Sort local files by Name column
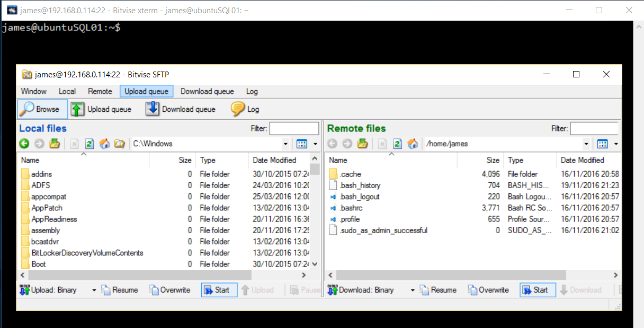This screenshot has height=328, width=644. [x=83, y=160]
